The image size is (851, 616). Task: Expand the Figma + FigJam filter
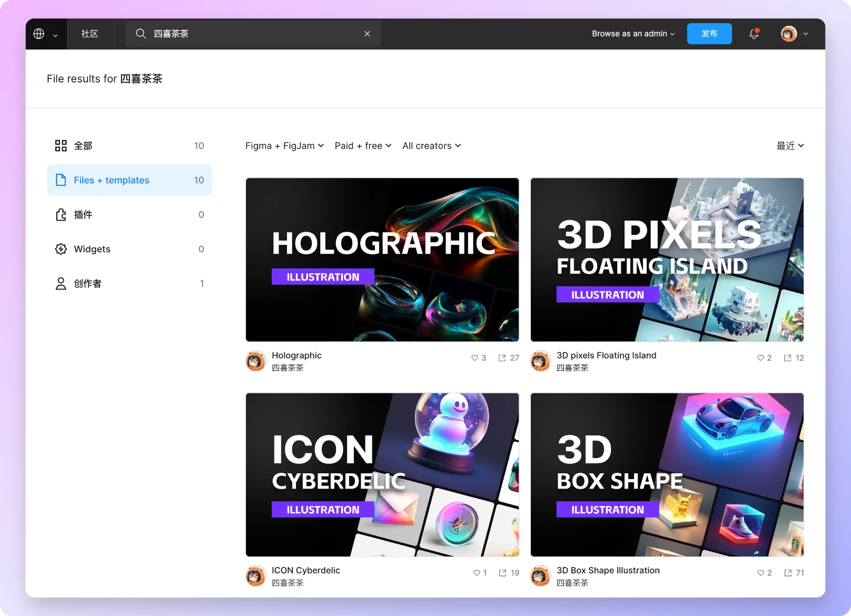tap(284, 146)
